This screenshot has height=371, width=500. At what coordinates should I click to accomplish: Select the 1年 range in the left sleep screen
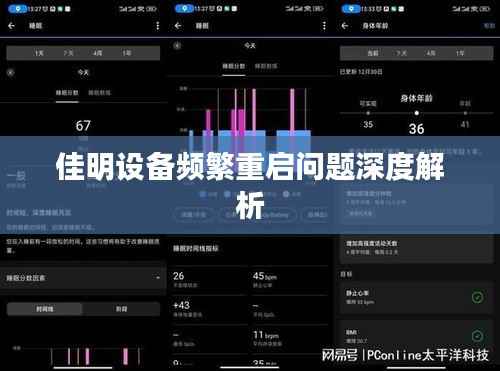click(x=127, y=53)
